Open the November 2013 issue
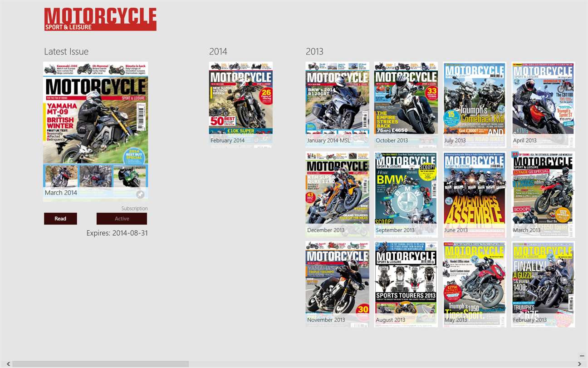The image size is (588, 368). tap(337, 284)
